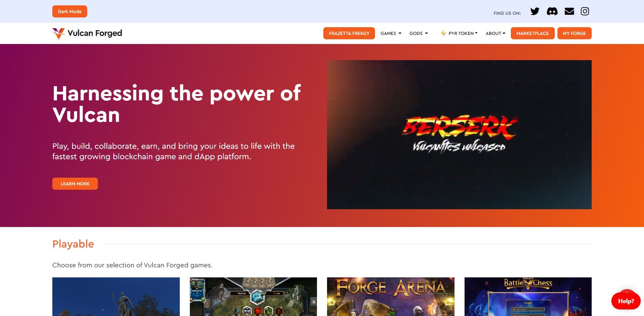This screenshot has width=644, height=316.
Task: Expand the ABOUT dropdown menu
Action: (495, 33)
